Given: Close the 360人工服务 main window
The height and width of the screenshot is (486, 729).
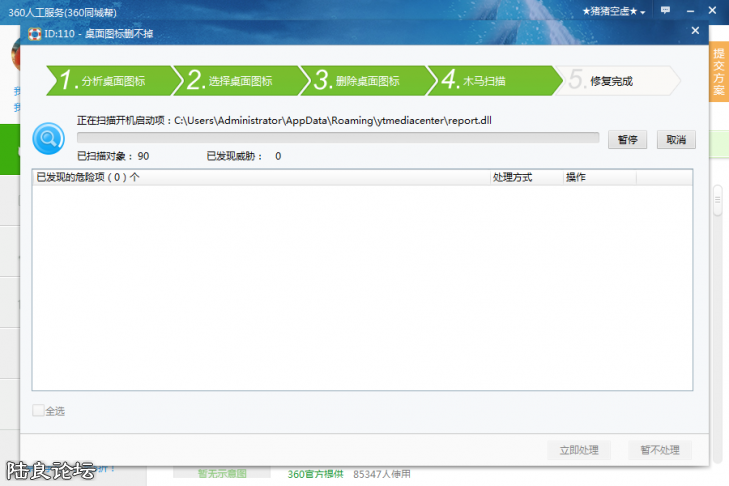Looking at the screenshot, I should point(712,10).
